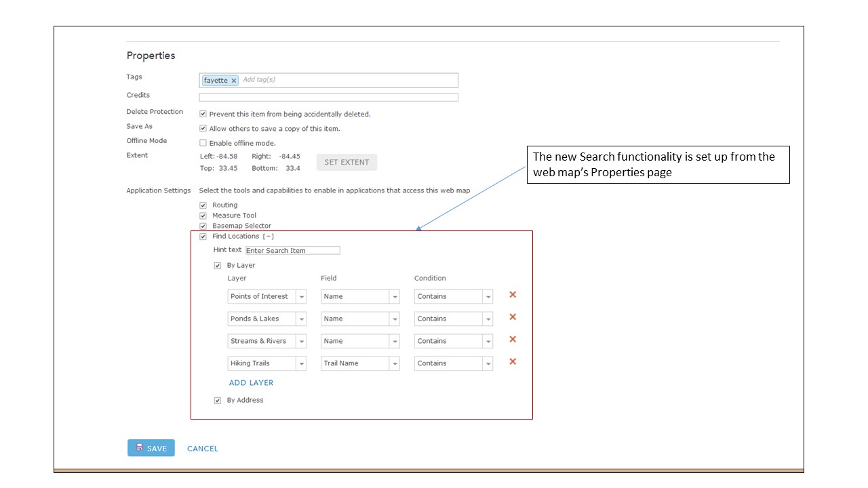Screen dimensions: 868x488
Task: Uncheck the Measure Tool option
Action: click(203, 216)
